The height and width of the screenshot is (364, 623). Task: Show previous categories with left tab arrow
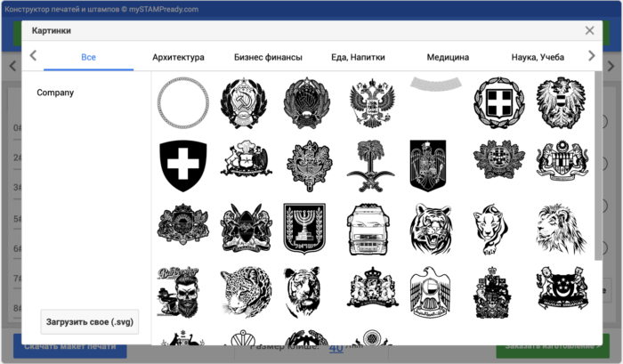(x=33, y=56)
